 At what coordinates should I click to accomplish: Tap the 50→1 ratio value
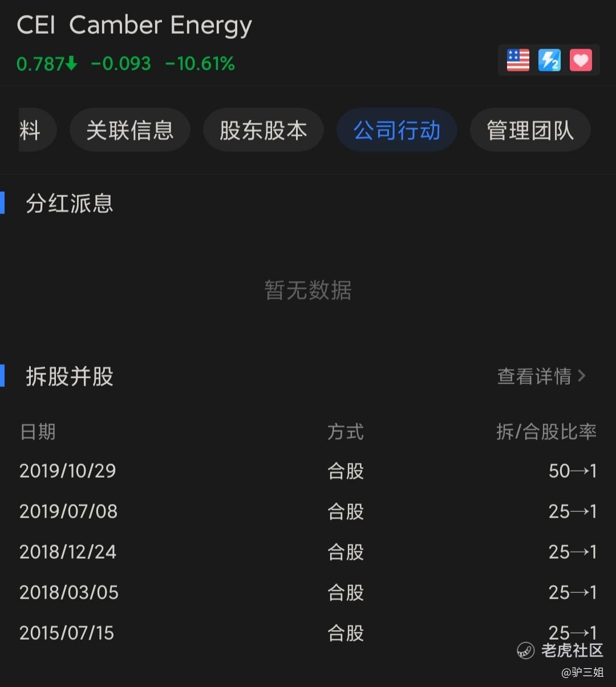(573, 471)
